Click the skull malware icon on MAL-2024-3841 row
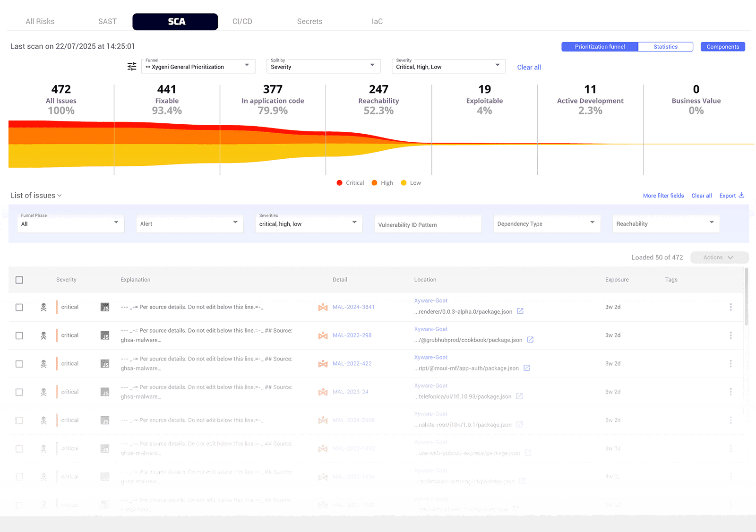This screenshot has width=756, height=532. pos(43,307)
